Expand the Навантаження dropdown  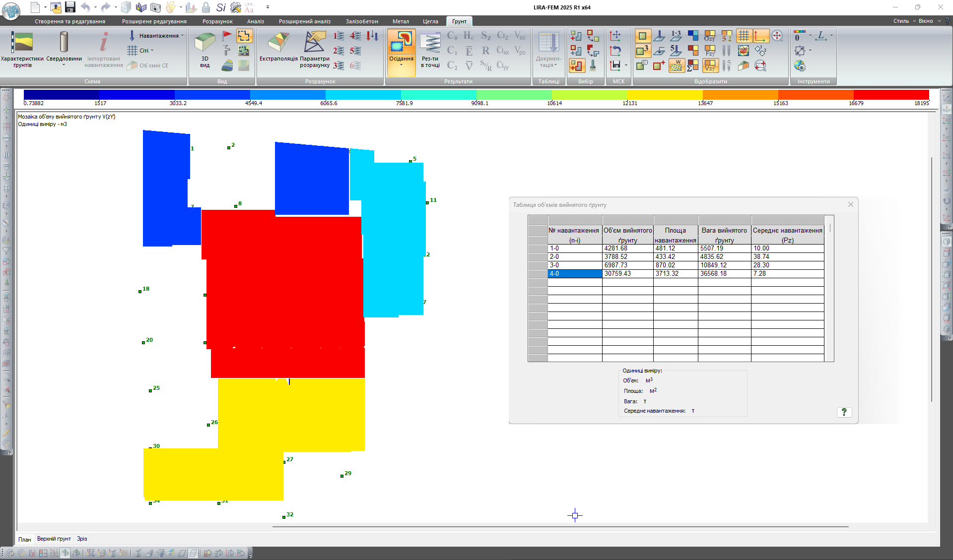tap(183, 36)
